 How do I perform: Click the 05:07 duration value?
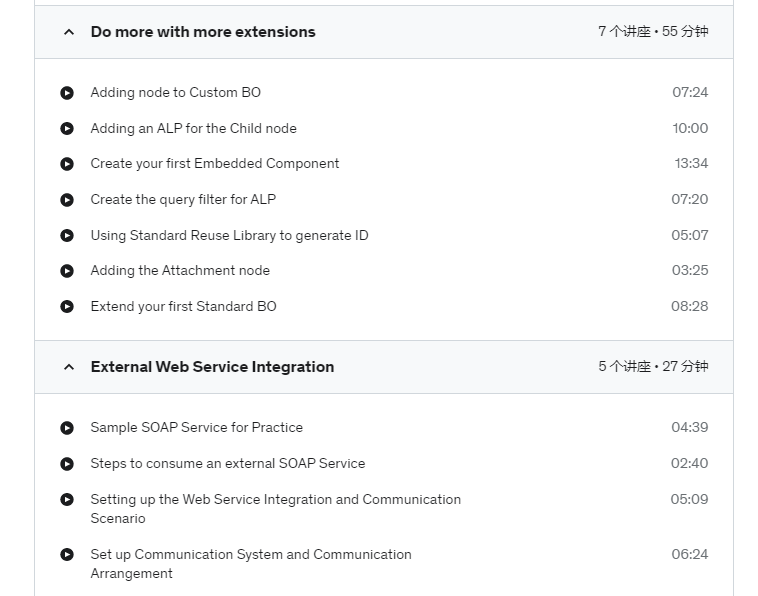click(x=689, y=235)
